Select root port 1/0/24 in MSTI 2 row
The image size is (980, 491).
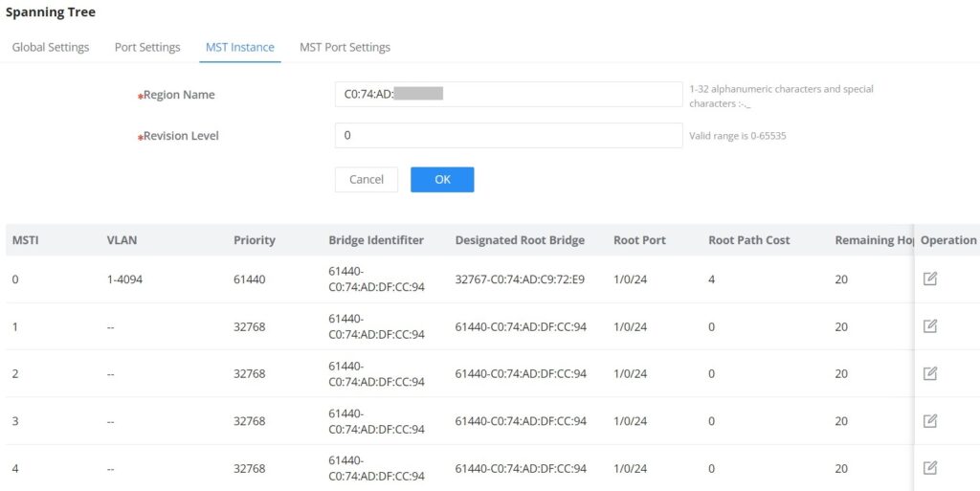630,373
